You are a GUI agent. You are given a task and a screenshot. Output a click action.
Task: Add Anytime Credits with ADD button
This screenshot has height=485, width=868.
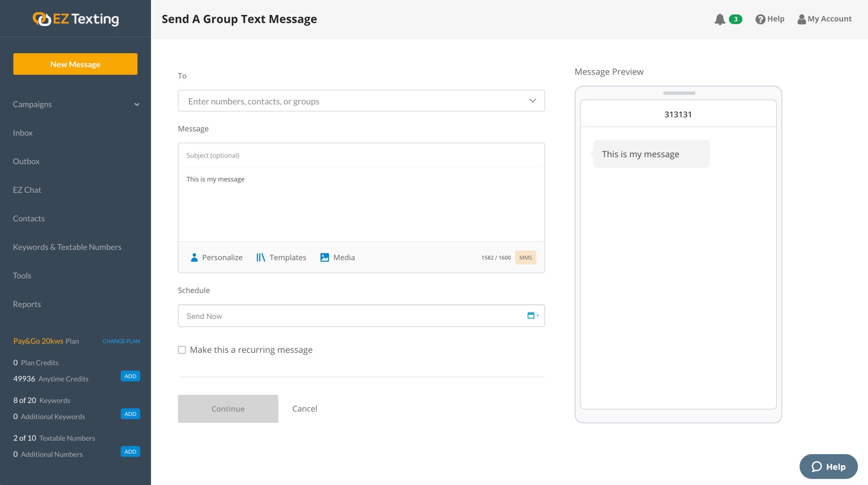[x=130, y=376]
